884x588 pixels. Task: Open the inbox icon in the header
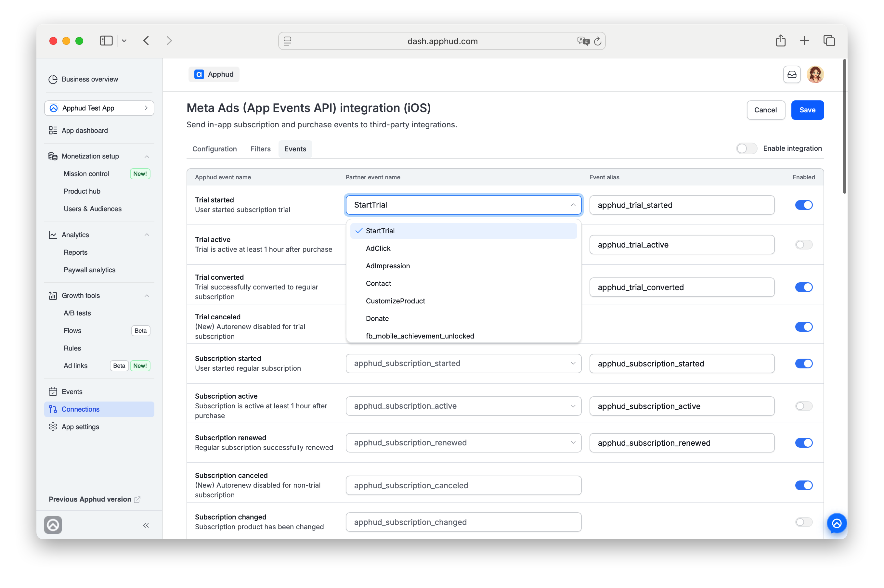coord(792,74)
